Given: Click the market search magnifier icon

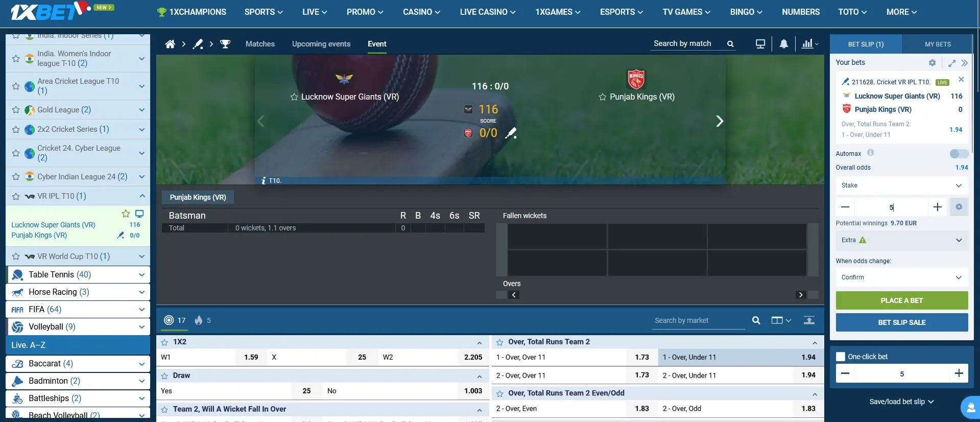Looking at the screenshot, I should pos(756,320).
